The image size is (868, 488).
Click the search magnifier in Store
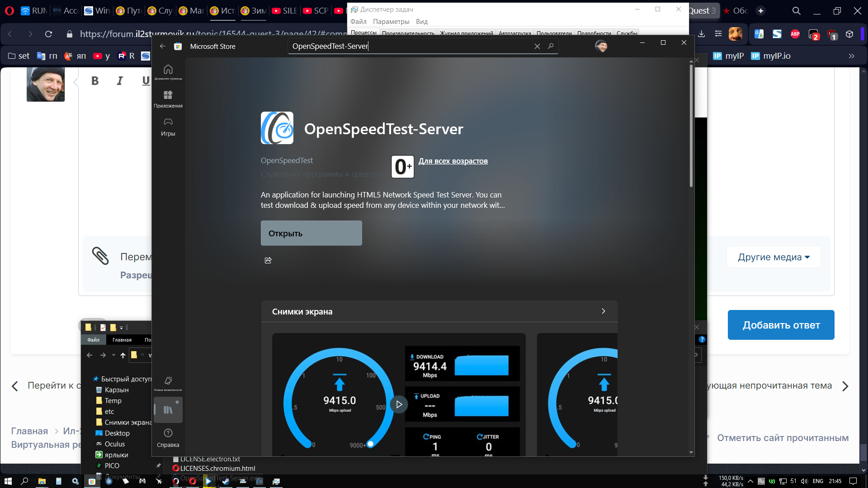550,46
